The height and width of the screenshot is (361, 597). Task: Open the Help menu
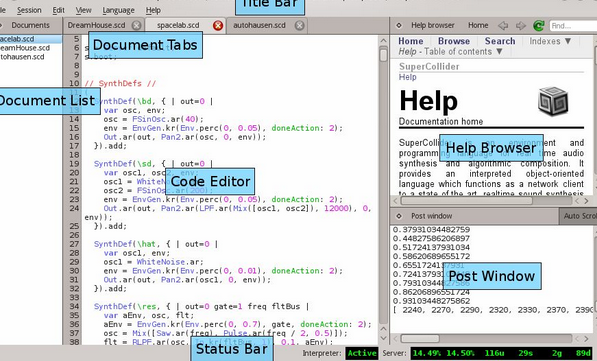click(153, 10)
